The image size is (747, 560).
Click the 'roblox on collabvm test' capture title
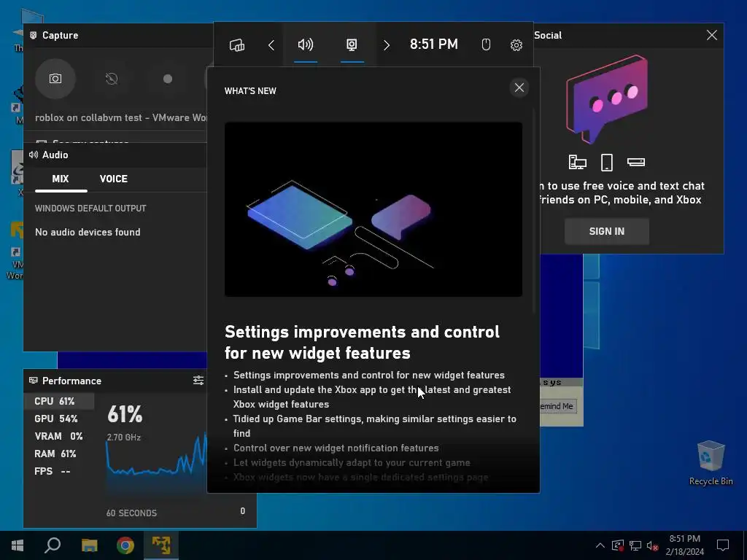point(120,117)
